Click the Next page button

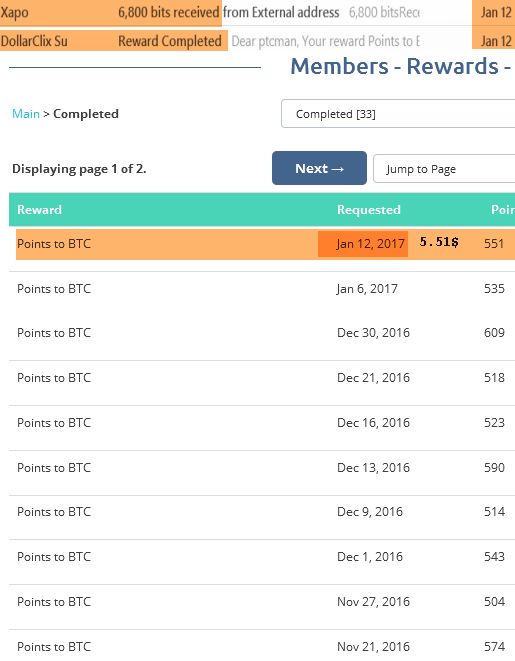(319, 168)
